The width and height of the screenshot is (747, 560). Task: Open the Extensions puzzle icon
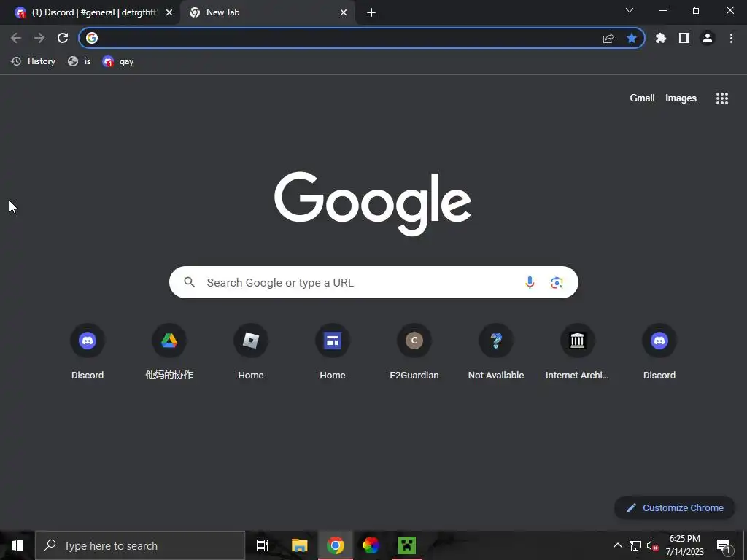[661, 38]
